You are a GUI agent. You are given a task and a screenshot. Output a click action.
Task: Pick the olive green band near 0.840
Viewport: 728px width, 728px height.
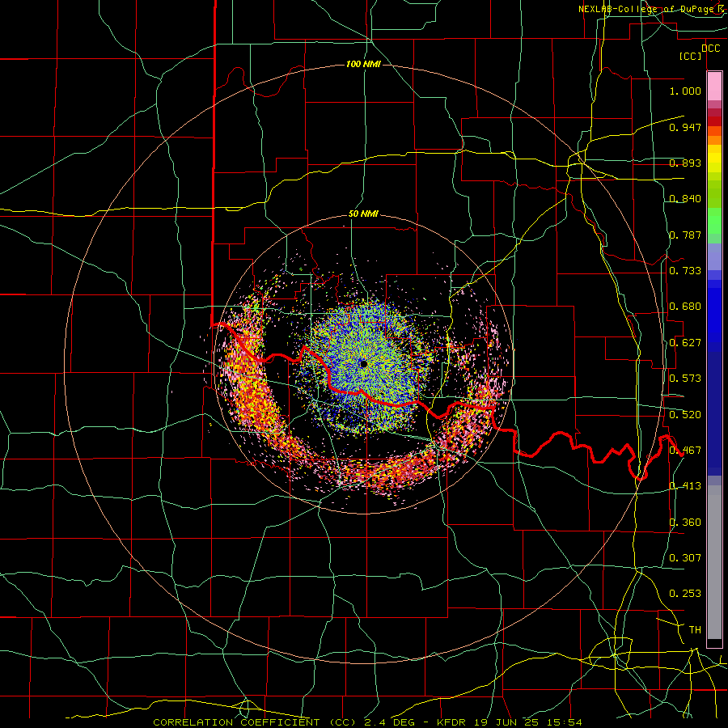(714, 194)
